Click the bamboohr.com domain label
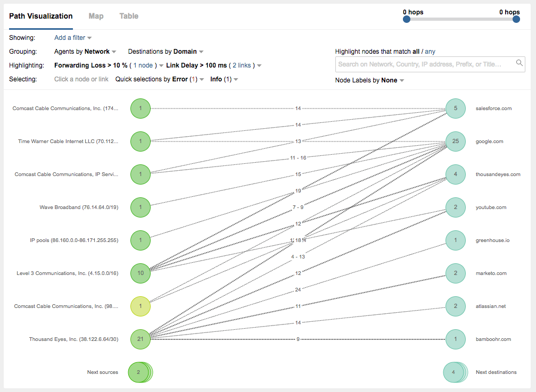Viewport: 536px width, 392px height. [x=493, y=339]
